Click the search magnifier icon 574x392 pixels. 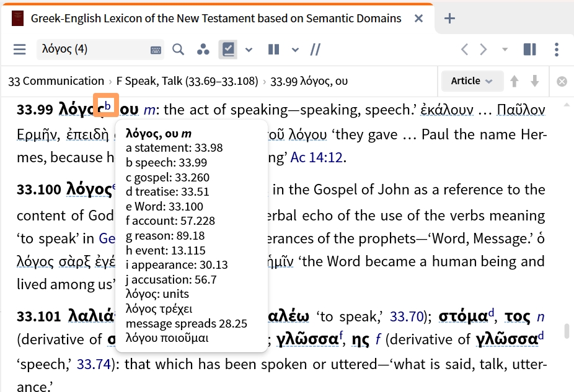click(179, 50)
